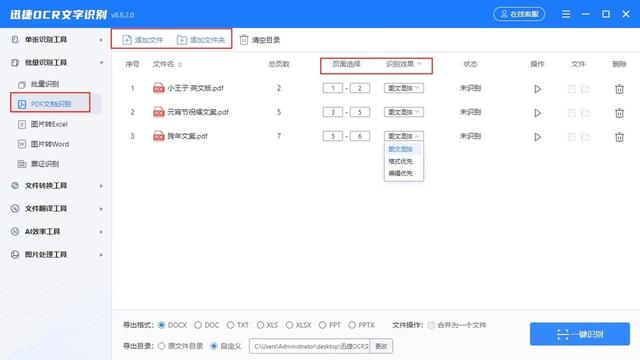Select PPT export format
The height and width of the screenshot is (360, 640).
[x=322, y=325]
